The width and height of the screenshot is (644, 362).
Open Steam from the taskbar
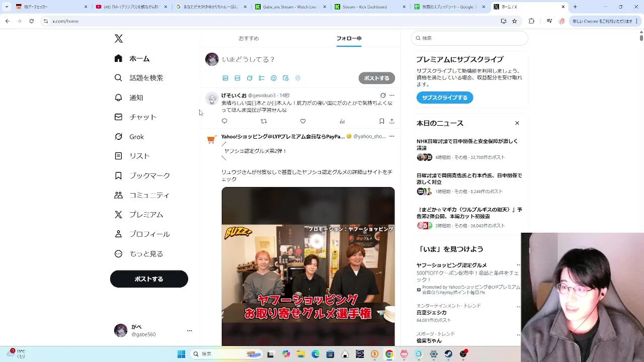click(x=448, y=354)
